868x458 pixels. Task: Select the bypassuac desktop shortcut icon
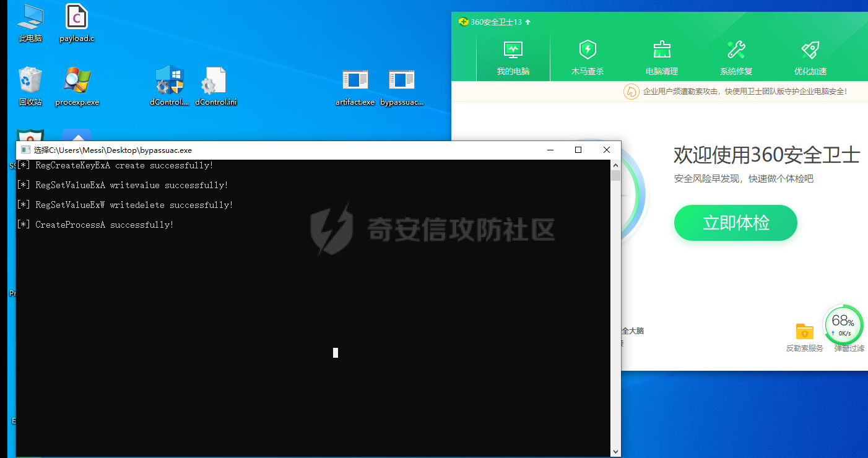coord(401,87)
